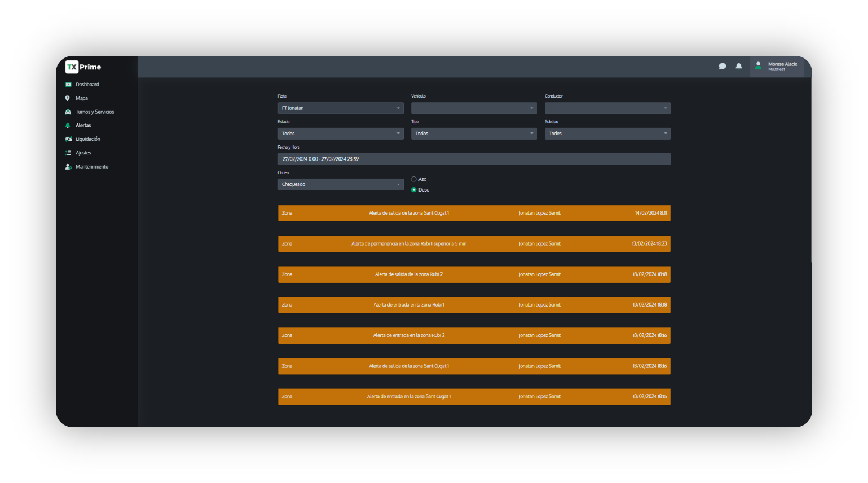Expand the Tipo dropdown set to Todos
Image resolution: width=868 pixels, height=483 pixels.
[474, 134]
